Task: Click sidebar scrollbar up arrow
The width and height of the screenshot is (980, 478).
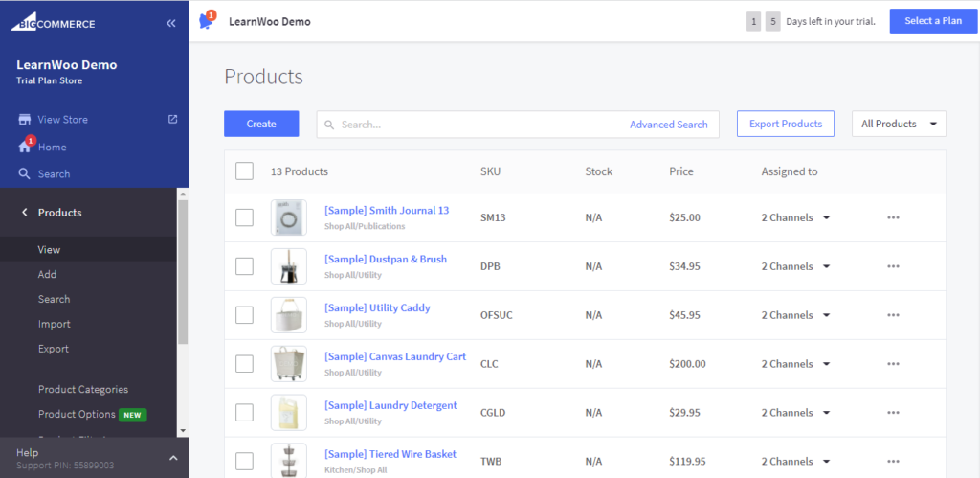Action: click(183, 193)
